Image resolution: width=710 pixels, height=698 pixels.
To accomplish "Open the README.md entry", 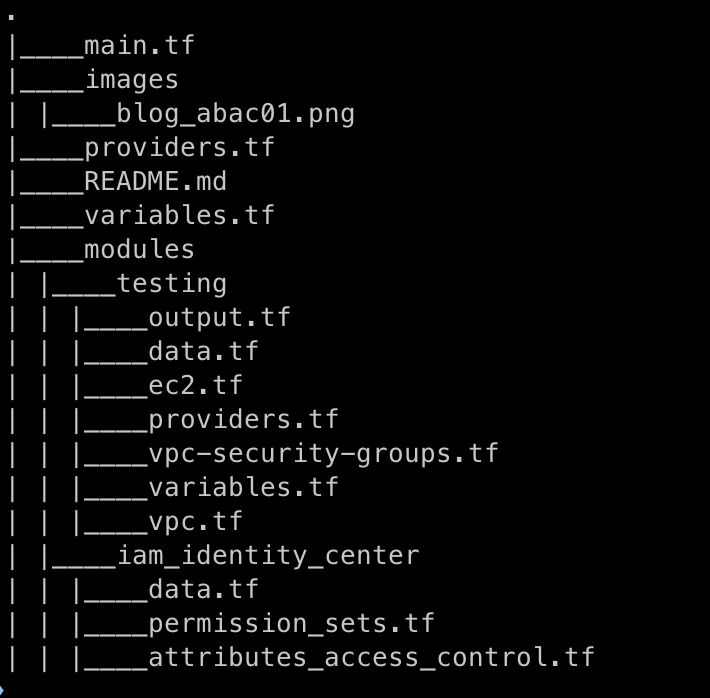I will (x=155, y=182).
